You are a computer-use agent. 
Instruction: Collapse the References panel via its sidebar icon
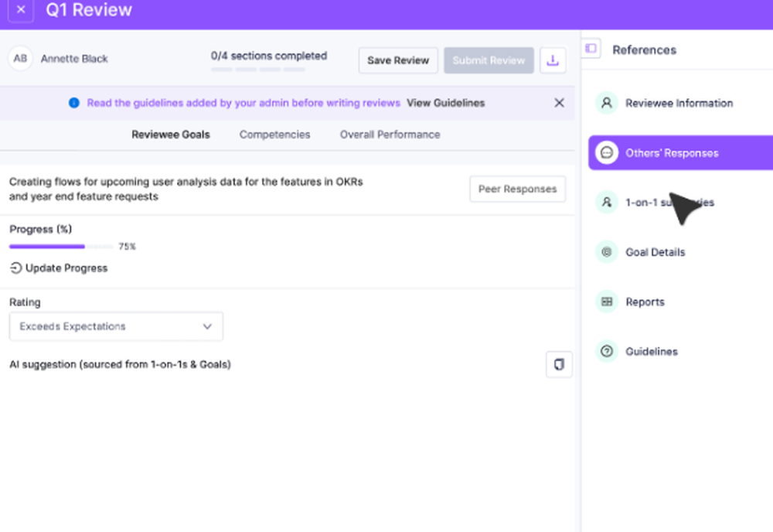[591, 48]
